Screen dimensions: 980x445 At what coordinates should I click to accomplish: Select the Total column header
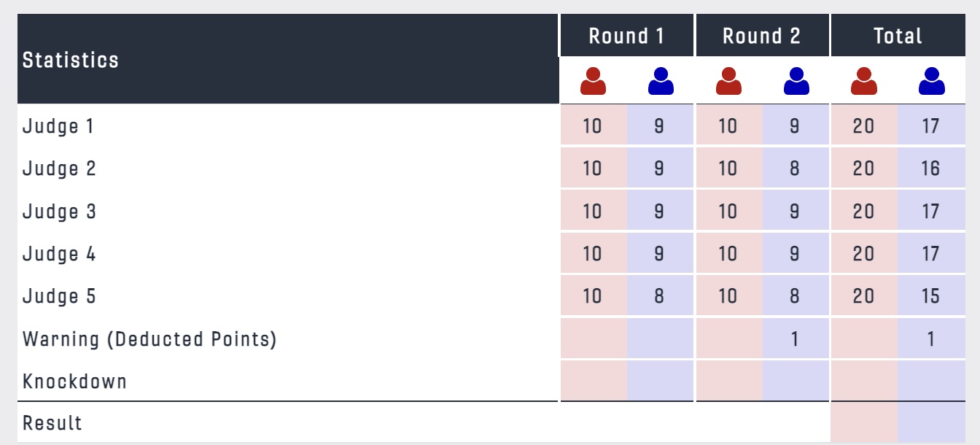tap(898, 35)
